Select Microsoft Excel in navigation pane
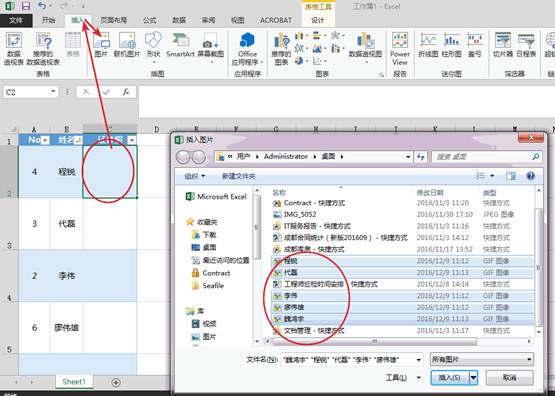The width and height of the screenshot is (555, 396). [216, 196]
